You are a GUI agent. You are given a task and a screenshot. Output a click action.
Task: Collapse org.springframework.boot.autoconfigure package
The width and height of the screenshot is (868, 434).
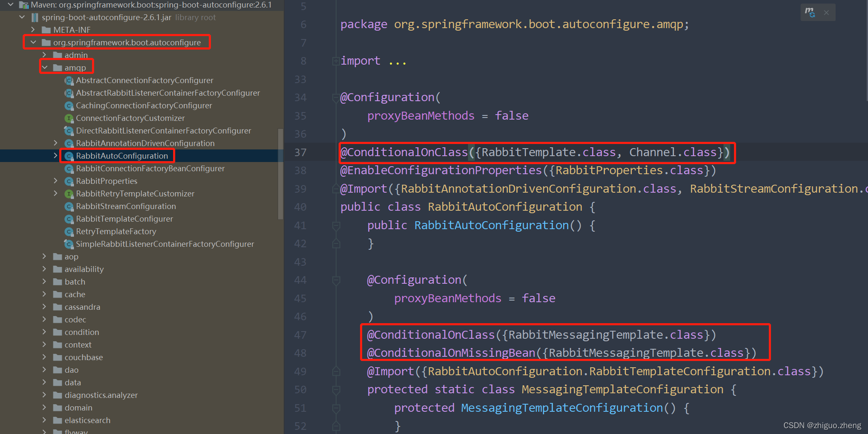(33, 42)
